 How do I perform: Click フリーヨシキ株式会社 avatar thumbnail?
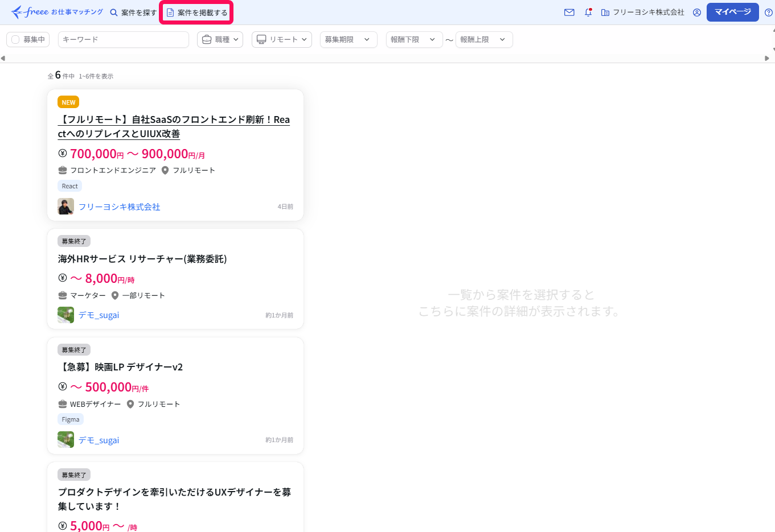click(x=65, y=206)
